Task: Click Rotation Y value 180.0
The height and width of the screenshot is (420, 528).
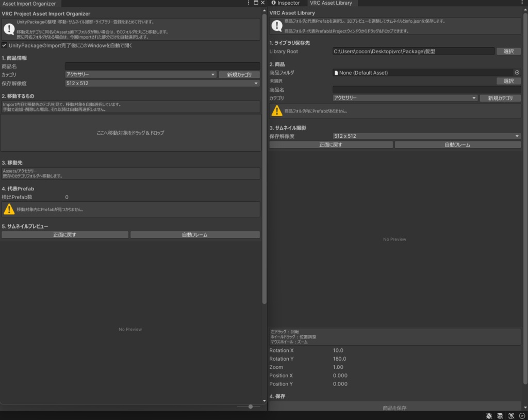Action: pyautogui.click(x=339, y=359)
